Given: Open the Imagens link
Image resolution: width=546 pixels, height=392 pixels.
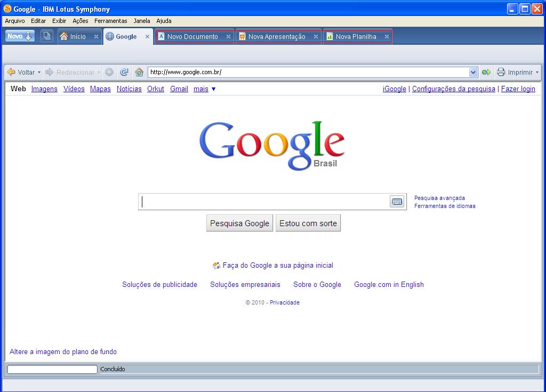Looking at the screenshot, I should 44,89.
